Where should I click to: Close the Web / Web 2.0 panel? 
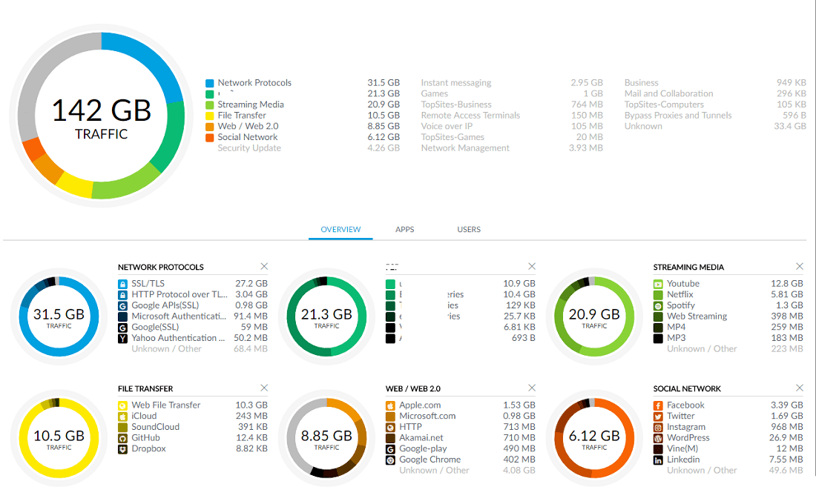(x=532, y=388)
